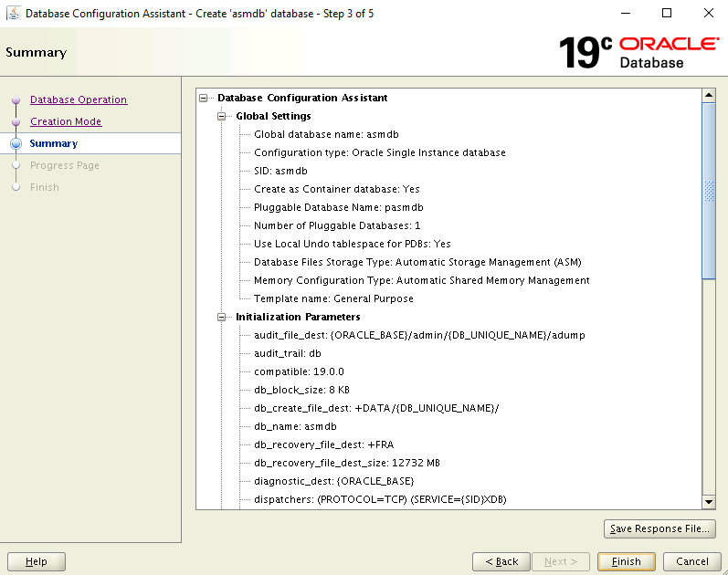Select 'Number of Pluggable Databases: 1' row
The image size is (728, 575).
tap(337, 225)
